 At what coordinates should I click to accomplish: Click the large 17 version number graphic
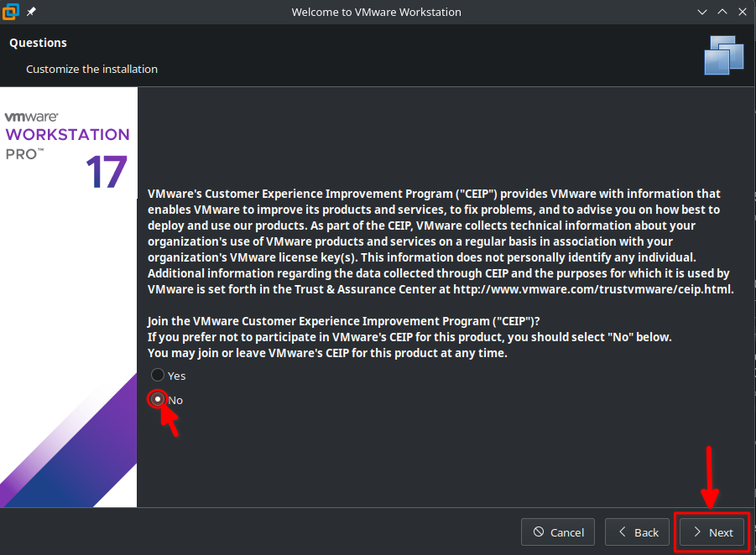[106, 172]
